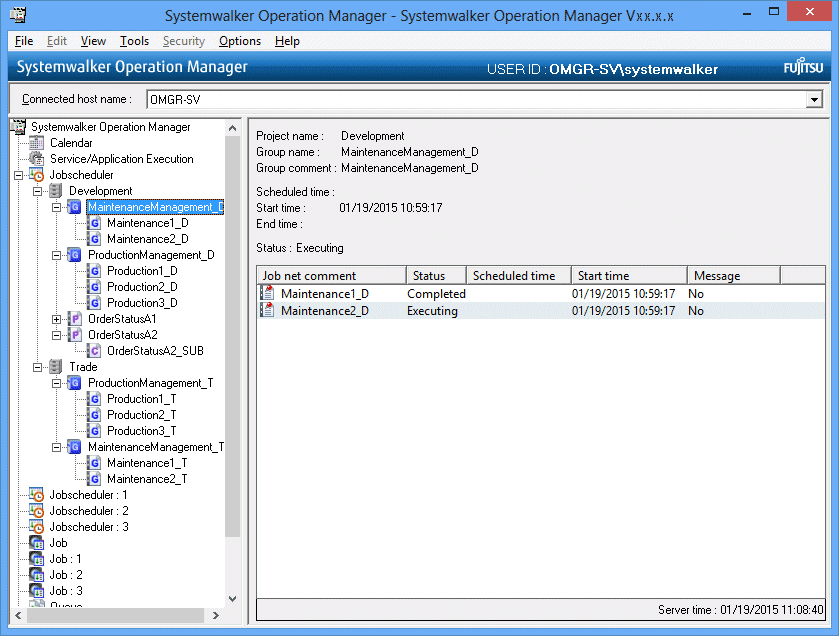839x636 pixels.
Task: Sort by the Status column header
Action: click(435, 275)
